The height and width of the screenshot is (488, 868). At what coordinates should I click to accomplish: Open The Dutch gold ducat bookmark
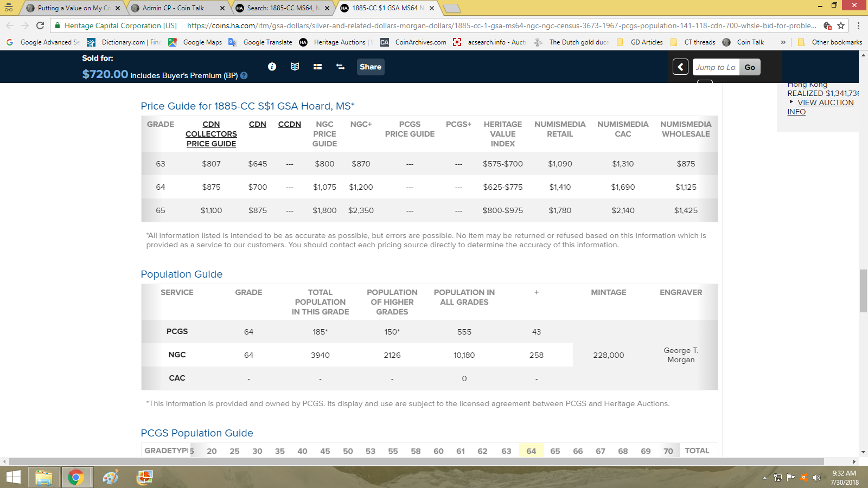(x=572, y=42)
